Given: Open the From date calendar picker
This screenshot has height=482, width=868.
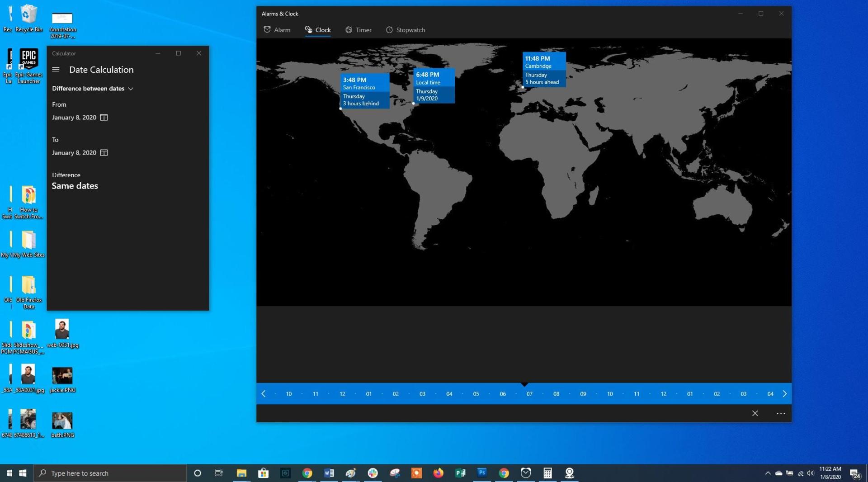Looking at the screenshot, I should [104, 117].
